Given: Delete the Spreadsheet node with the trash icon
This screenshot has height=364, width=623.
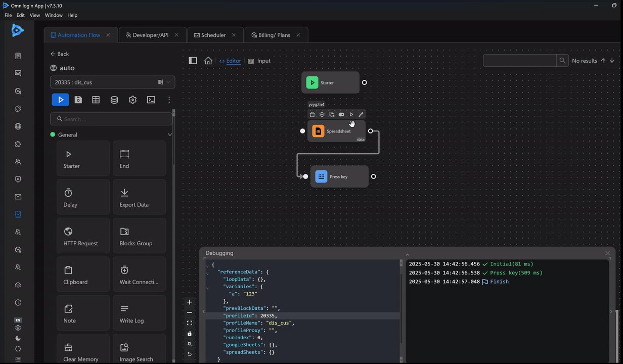Looking at the screenshot, I should 312,115.
